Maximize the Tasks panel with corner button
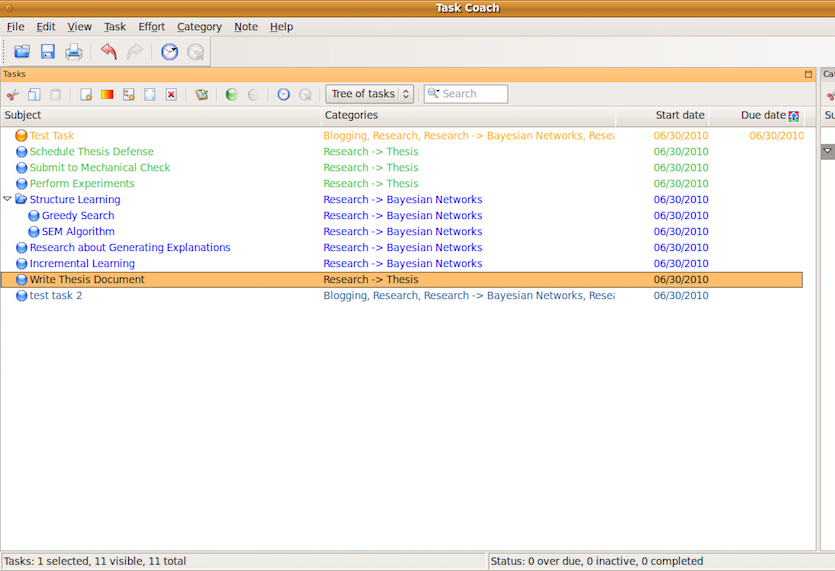This screenshot has width=835, height=571. click(x=808, y=74)
